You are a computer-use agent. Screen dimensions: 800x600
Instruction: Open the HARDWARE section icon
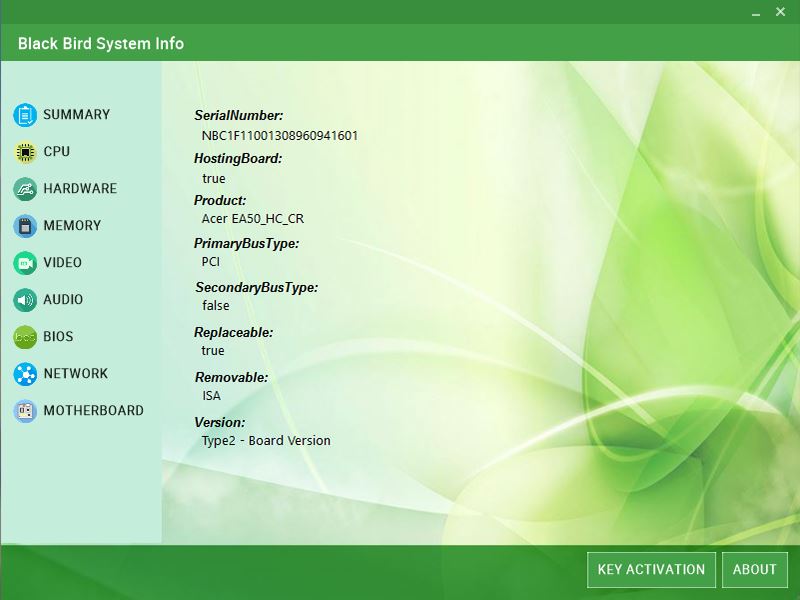pos(26,189)
